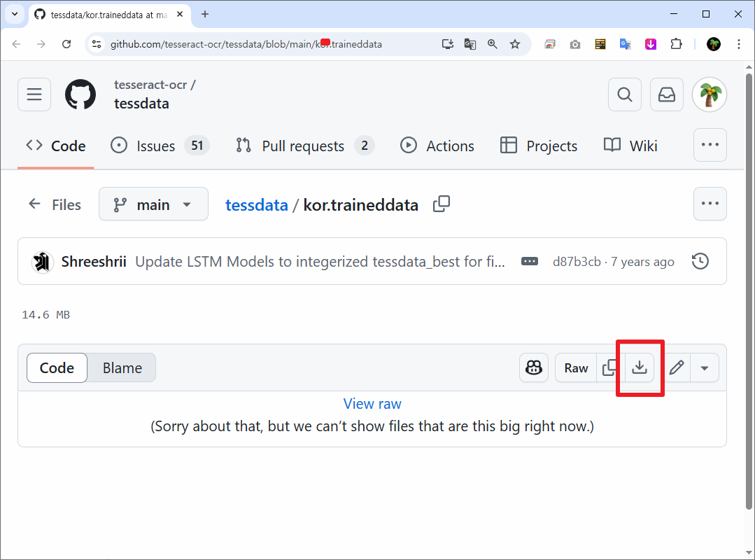Click the pink download extension icon
The image size is (755, 560).
tap(651, 44)
